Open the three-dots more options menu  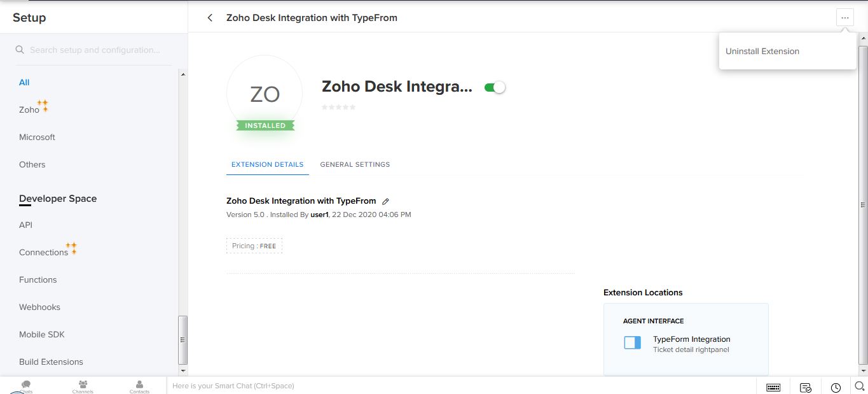[x=844, y=18]
